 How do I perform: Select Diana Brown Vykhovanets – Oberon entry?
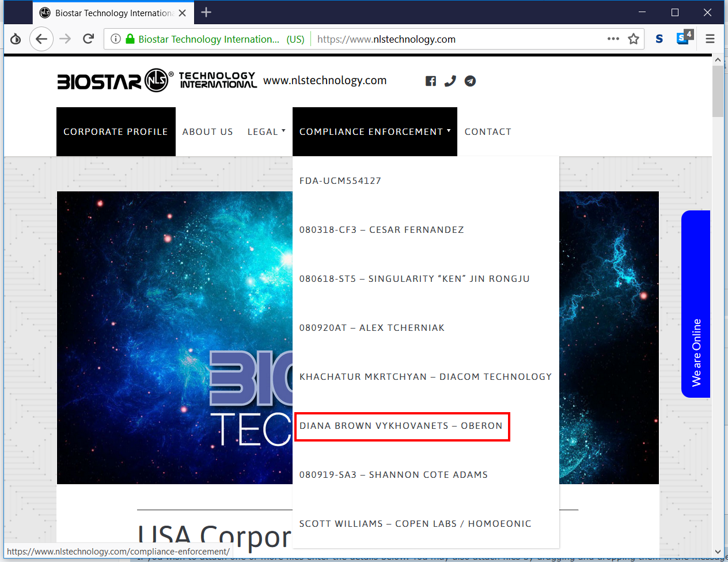point(401,426)
